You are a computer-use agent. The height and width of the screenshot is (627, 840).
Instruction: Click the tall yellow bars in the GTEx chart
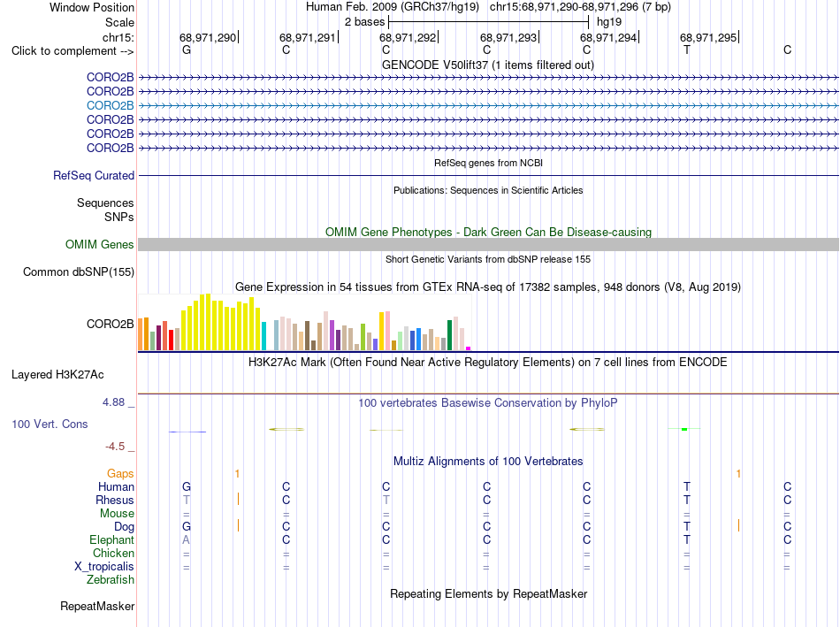(221, 322)
